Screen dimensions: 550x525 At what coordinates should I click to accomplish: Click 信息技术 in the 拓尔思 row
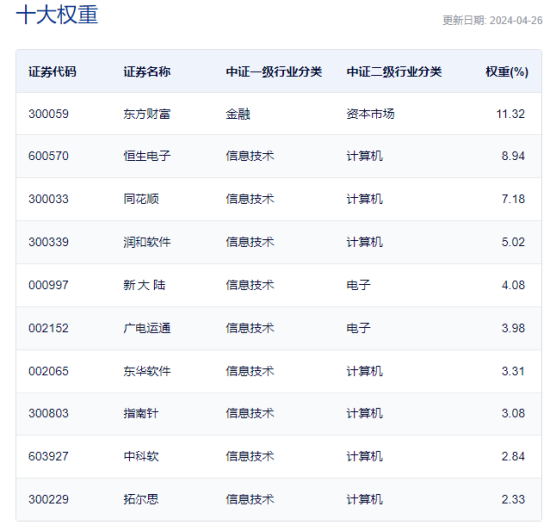pyautogui.click(x=250, y=499)
